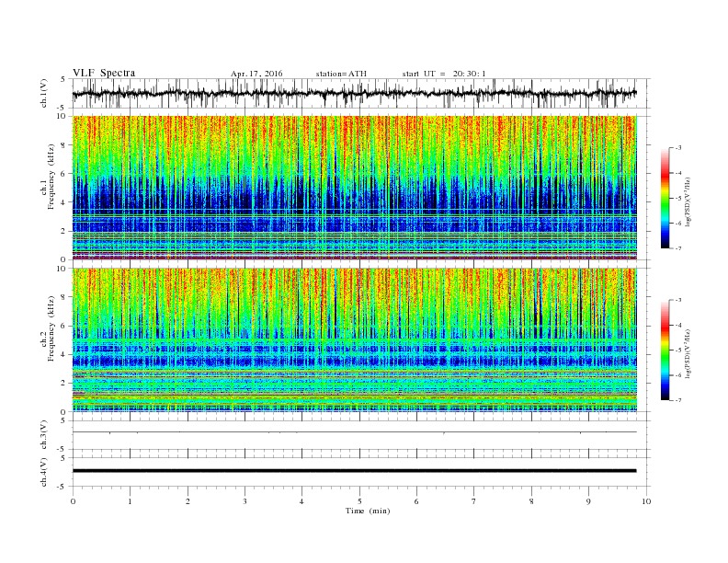Click time axis tick label '9'
This screenshot has height=563, width=728.
[x=588, y=501]
